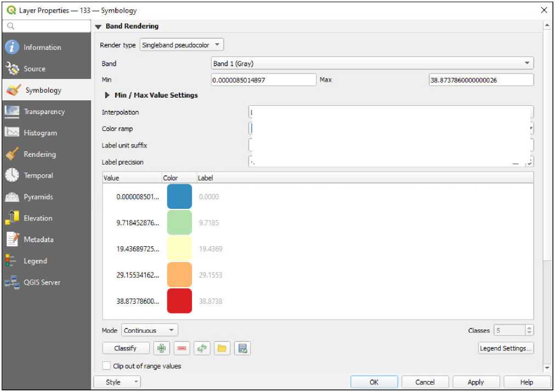Select value 29.15534162 cell

[138, 275]
